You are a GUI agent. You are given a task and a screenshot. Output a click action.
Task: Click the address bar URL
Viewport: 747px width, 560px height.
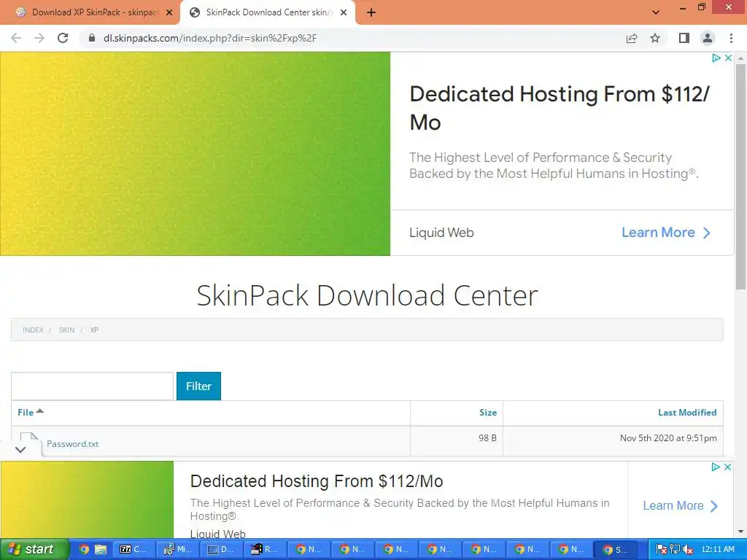point(209,38)
